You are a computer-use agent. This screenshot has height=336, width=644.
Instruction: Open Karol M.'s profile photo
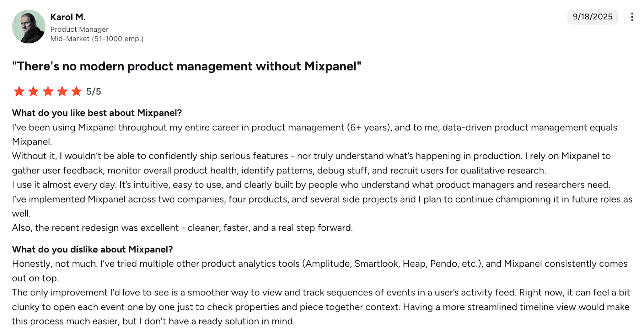tap(29, 27)
